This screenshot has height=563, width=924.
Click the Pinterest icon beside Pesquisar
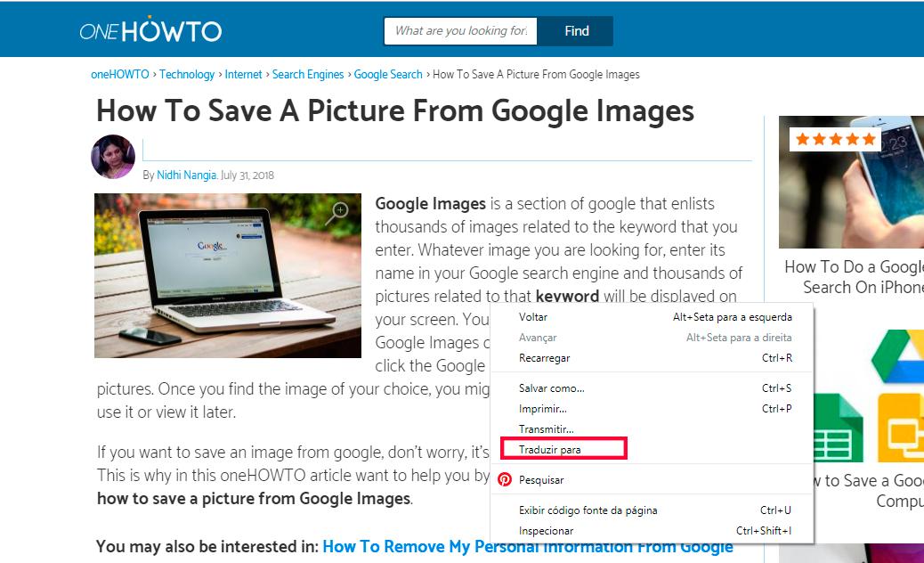click(505, 479)
